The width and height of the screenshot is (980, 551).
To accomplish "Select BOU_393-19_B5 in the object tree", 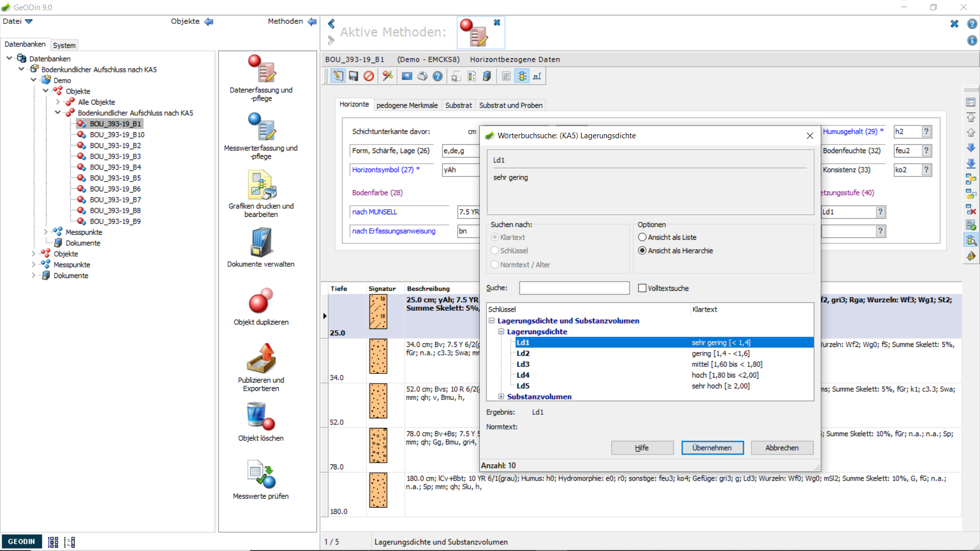I will point(115,178).
